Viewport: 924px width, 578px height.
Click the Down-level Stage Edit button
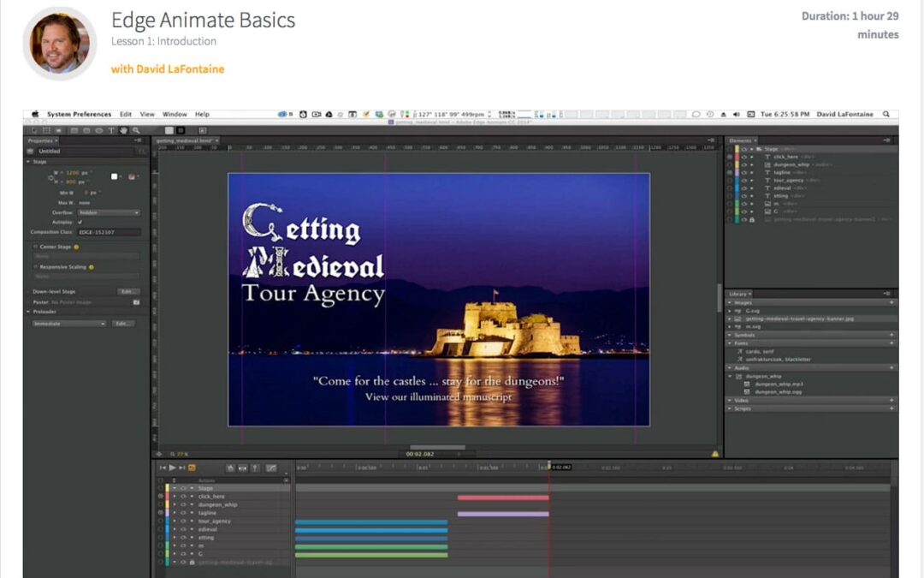128,291
